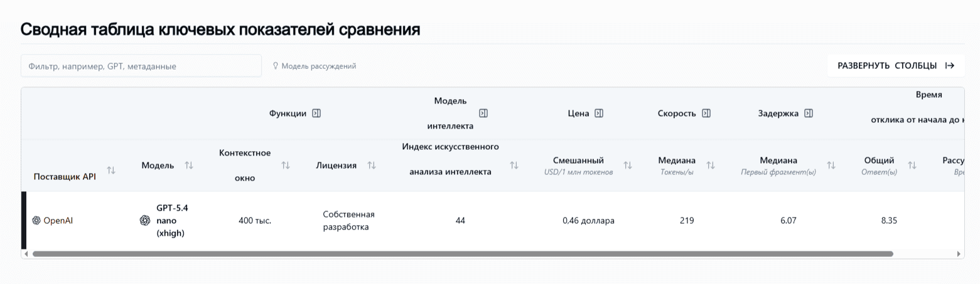This screenshot has width=980, height=284.
Task: Click the logo icon beside GPT-5.4 nano
Action: click(x=145, y=221)
